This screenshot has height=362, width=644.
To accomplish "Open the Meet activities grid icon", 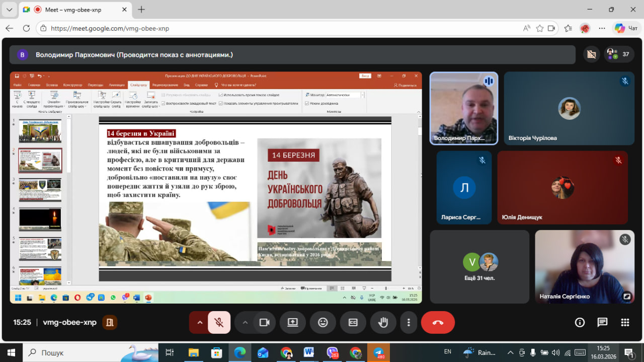I will (625, 323).
